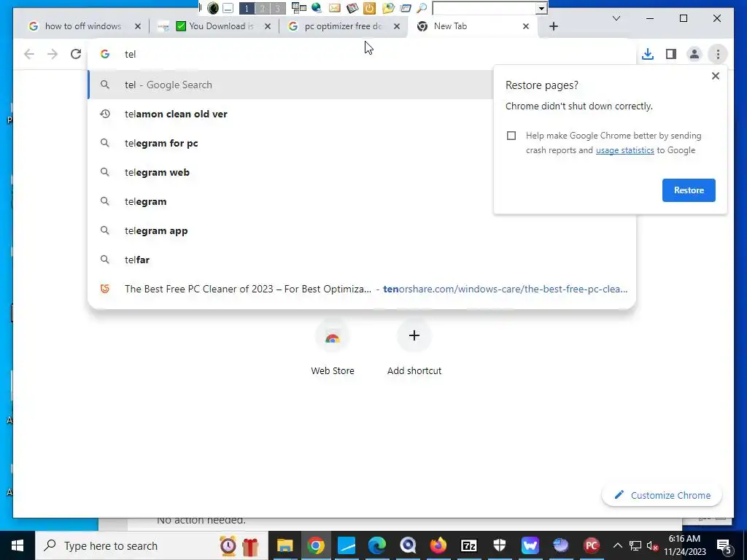Image resolution: width=747 pixels, height=560 pixels.
Task: Switch to desktop 2 in top toolbar
Action: point(262,8)
